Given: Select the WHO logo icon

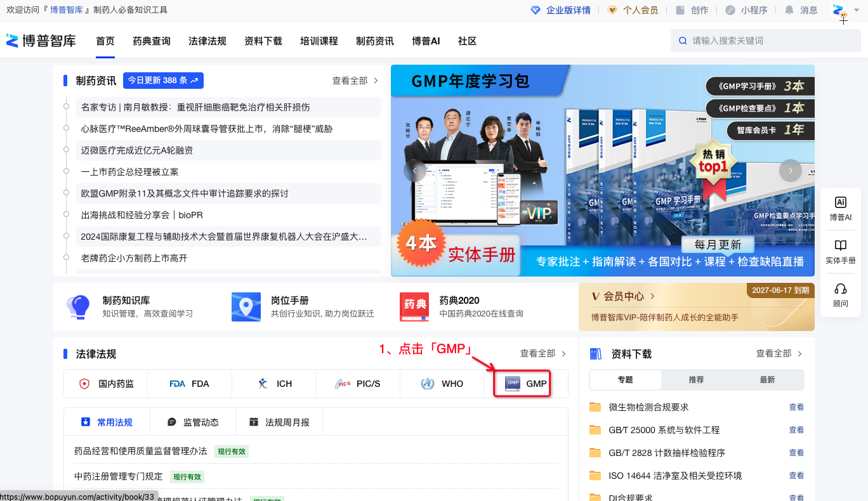Looking at the screenshot, I should [x=428, y=384].
